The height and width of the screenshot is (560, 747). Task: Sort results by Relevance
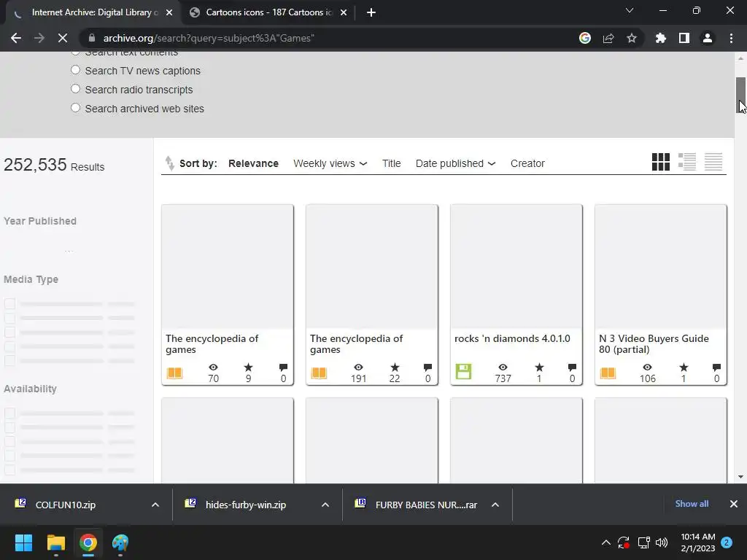tap(253, 163)
